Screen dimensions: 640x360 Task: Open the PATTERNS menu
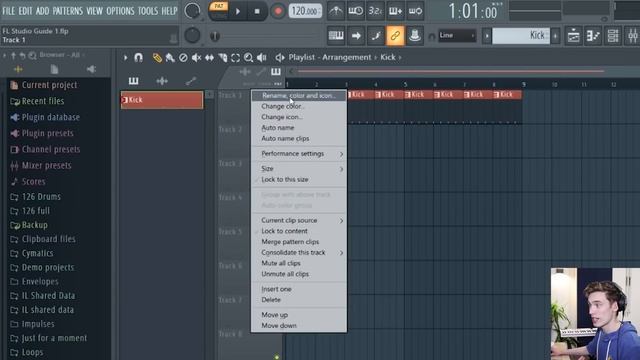(67, 11)
